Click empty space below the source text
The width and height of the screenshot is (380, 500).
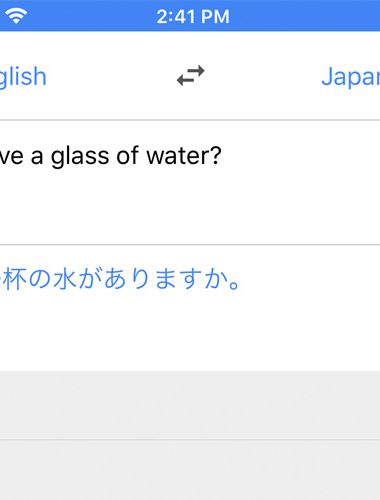(190, 207)
